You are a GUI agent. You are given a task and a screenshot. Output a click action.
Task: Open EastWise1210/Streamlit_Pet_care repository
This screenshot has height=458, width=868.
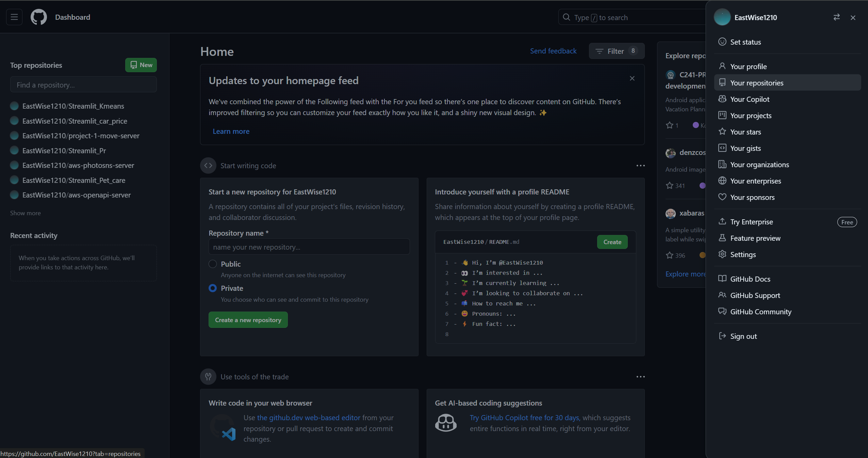pos(74,180)
